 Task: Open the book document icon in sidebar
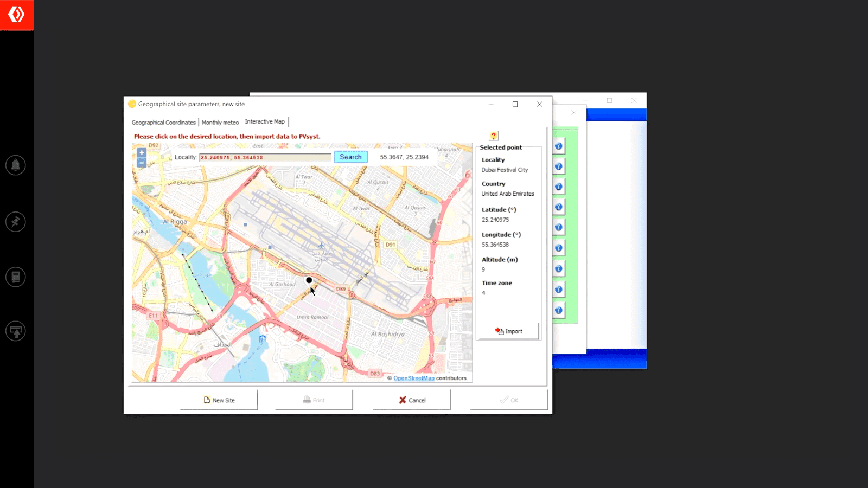[x=16, y=277]
